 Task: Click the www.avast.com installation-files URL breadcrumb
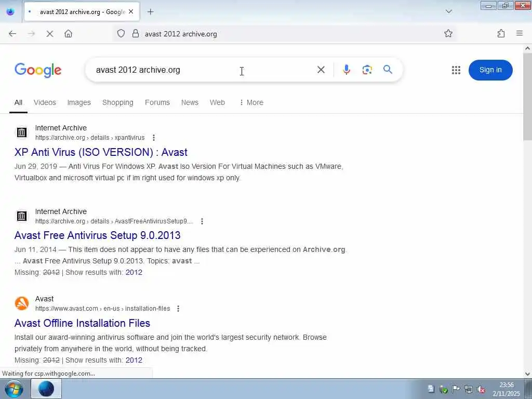tap(102, 309)
